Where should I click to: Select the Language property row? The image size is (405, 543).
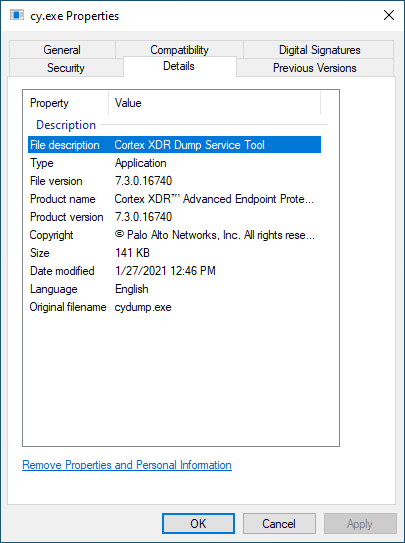[174, 289]
